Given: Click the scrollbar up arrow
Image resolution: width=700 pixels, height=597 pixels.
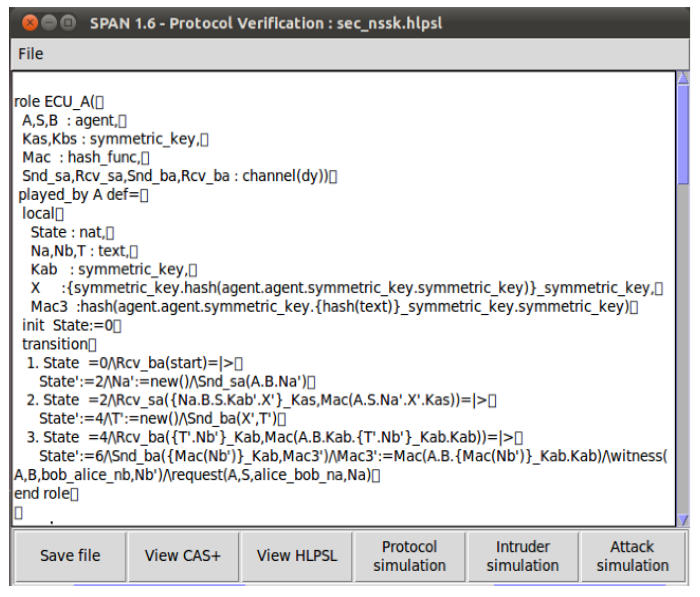Looking at the screenshot, I should pyautogui.click(x=683, y=79).
